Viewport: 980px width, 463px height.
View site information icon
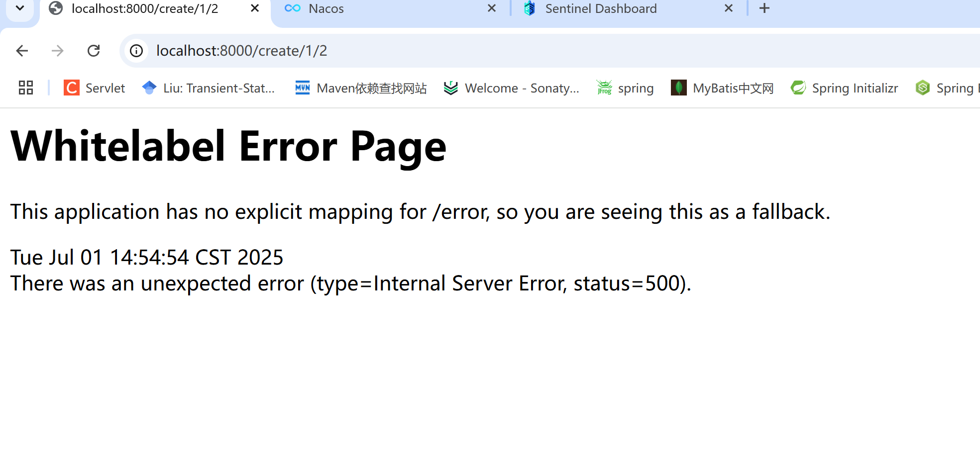(136, 51)
